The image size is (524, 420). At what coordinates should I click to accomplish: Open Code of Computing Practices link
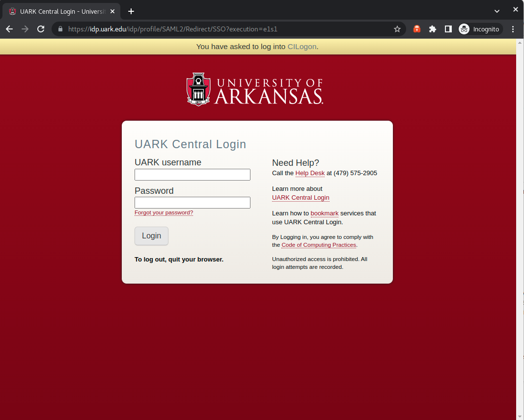point(319,245)
